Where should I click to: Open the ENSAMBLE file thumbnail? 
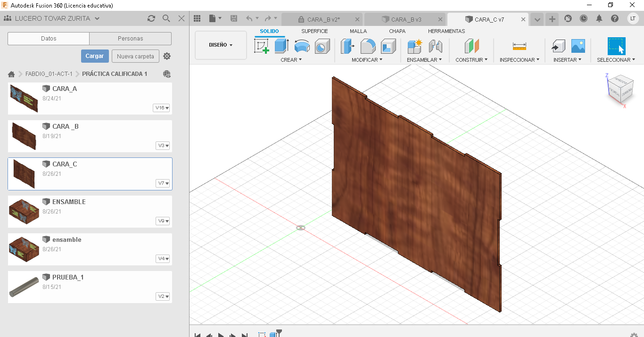[x=24, y=212]
